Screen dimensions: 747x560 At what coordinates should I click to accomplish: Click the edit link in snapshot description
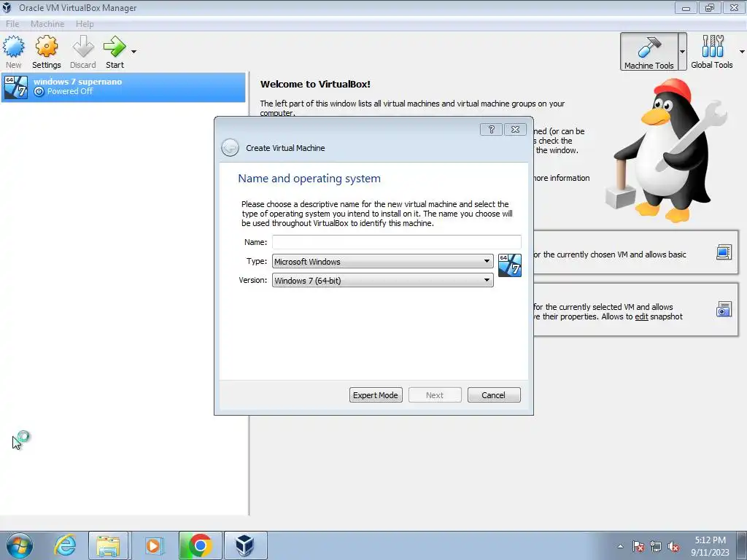(641, 316)
